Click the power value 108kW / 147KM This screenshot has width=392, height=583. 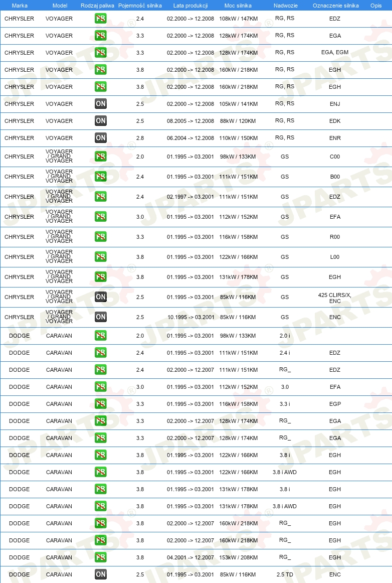[x=239, y=19]
